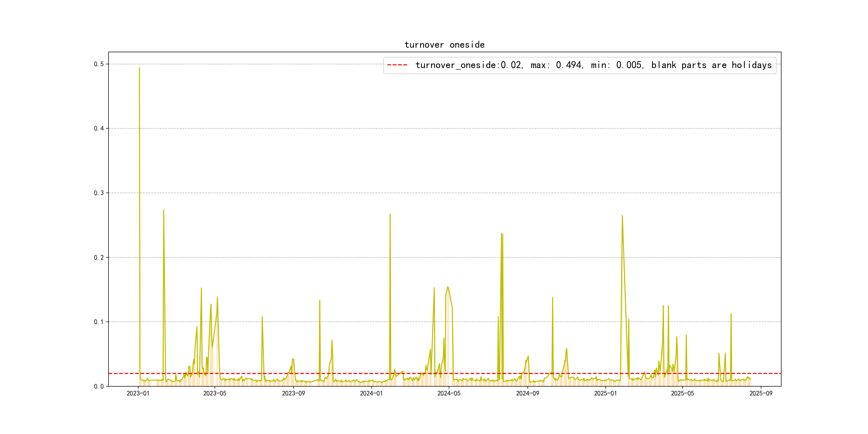The width and height of the screenshot is (868, 434).
Task: Click the 2024-05 x-axis label
Action: (449, 394)
